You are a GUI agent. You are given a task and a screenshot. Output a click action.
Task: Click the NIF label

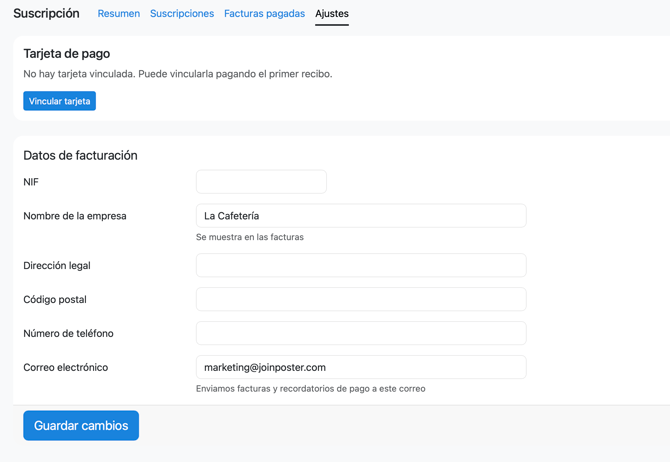(31, 182)
